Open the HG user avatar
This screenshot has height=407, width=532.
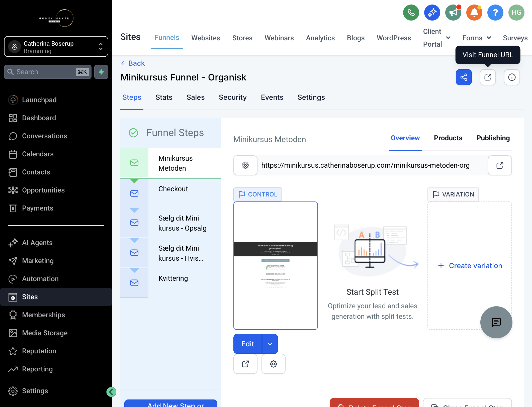tap(516, 13)
